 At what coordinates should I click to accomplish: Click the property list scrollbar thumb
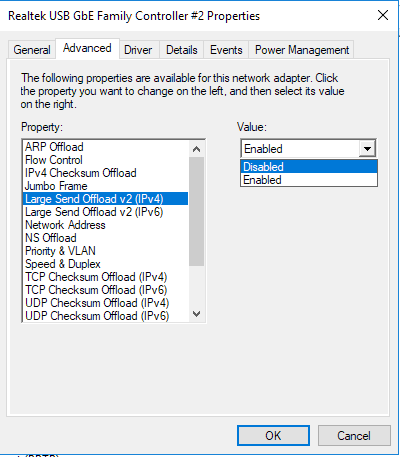[x=197, y=211]
